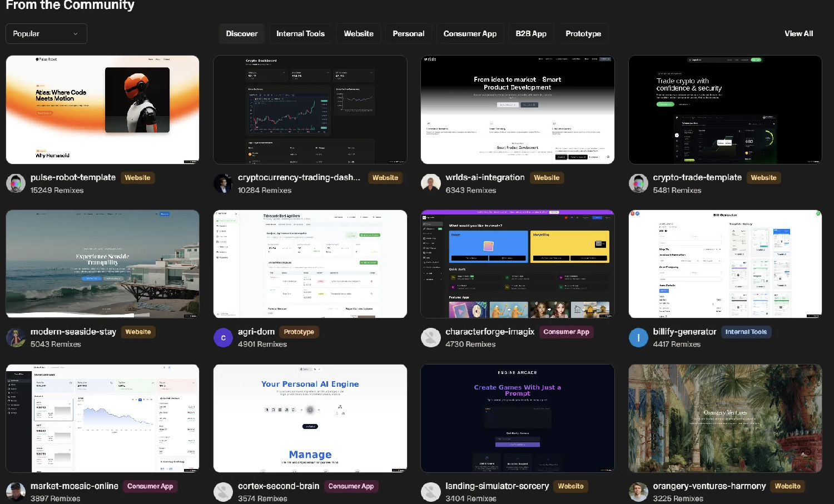This screenshot has height=504, width=834.
Task: Click the orangery-ventures-harmony author avatar
Action: coord(638,492)
